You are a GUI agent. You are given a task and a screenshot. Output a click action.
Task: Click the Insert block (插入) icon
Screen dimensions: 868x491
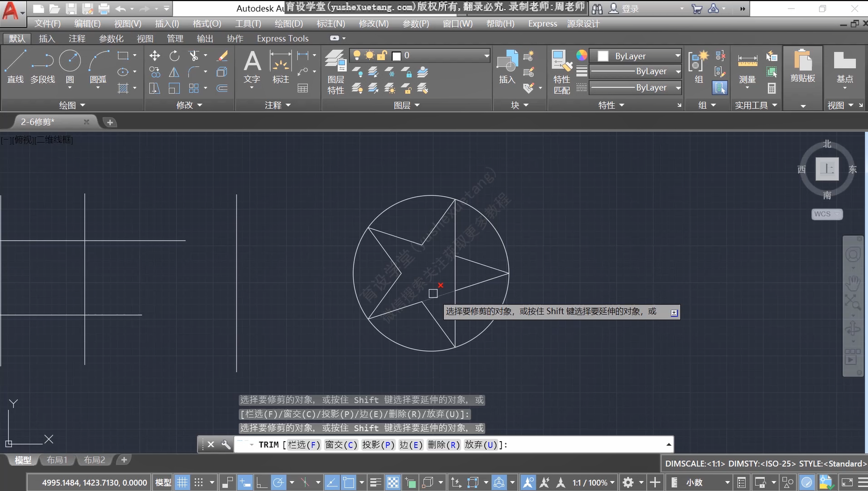click(x=507, y=66)
